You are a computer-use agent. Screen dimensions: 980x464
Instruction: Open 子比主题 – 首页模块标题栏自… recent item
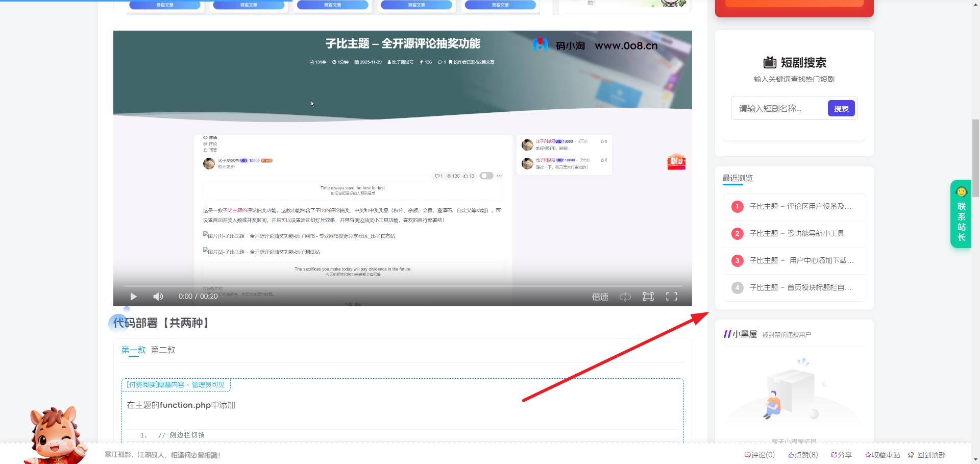[x=800, y=287]
